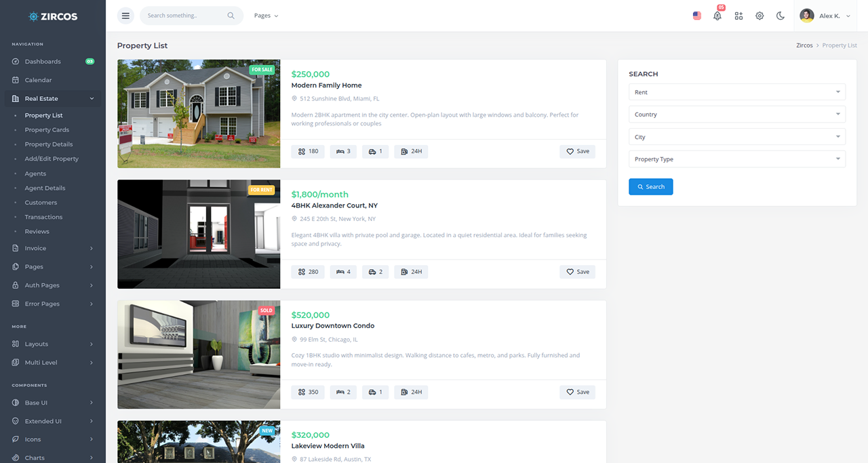Select Property List in sidebar

[43, 115]
